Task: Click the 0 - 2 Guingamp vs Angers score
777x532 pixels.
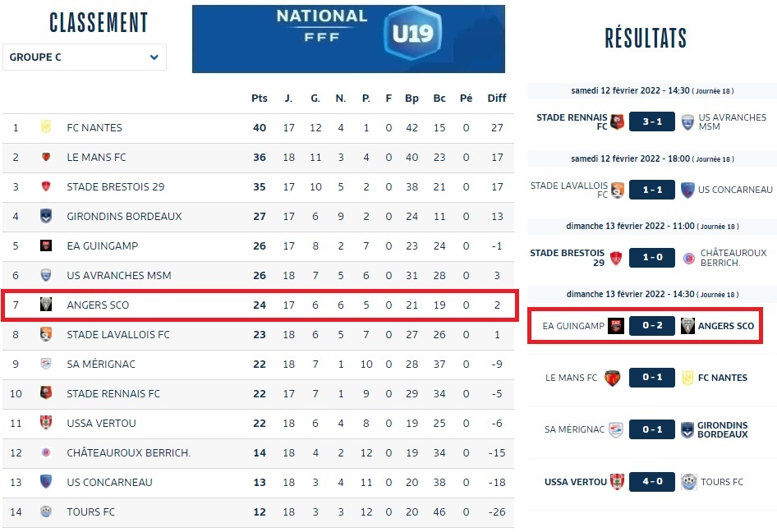Action: click(x=652, y=326)
